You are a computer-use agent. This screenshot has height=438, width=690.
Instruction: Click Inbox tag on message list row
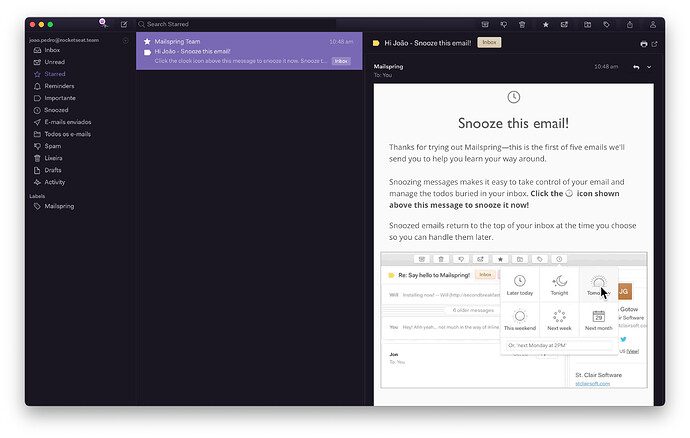coord(341,61)
